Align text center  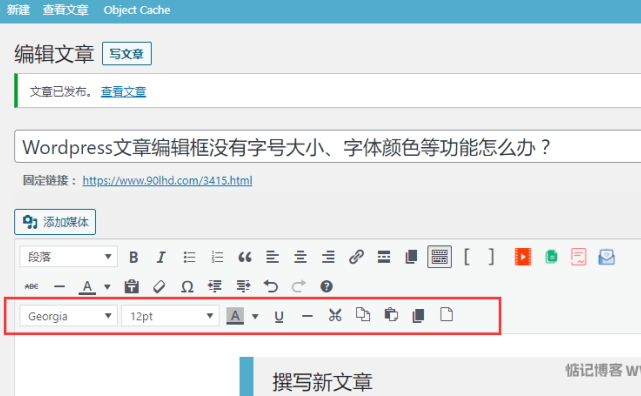300,257
